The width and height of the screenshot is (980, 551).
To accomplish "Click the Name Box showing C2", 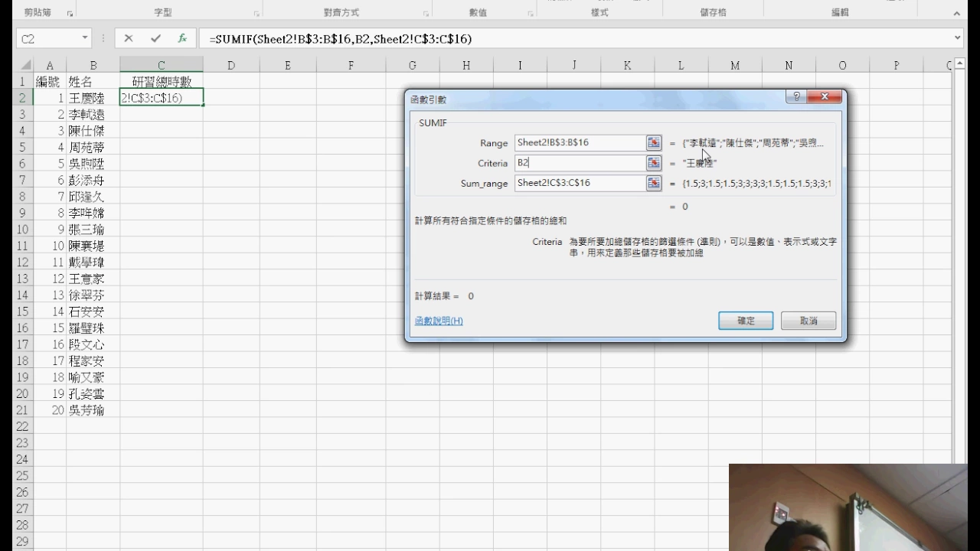I will [x=48, y=38].
